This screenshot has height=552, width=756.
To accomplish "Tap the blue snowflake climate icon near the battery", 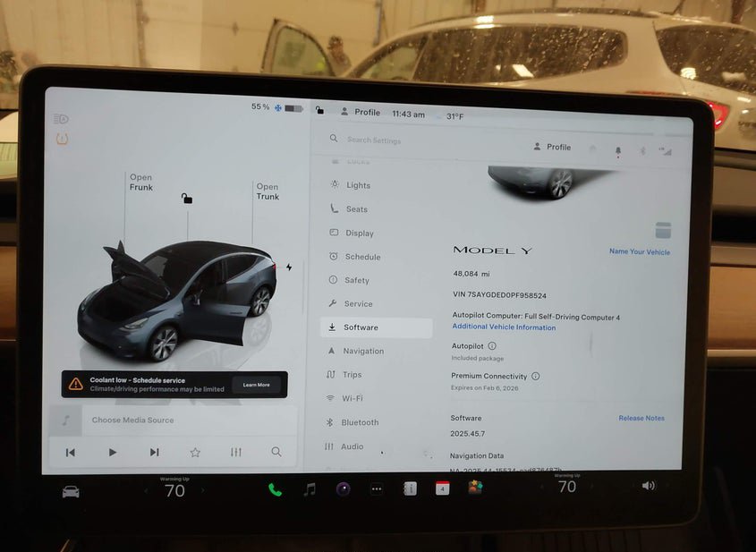I will click(x=278, y=108).
